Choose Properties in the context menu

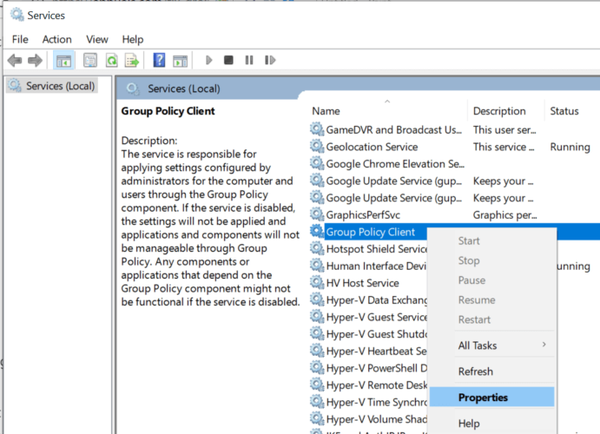[x=492, y=397]
